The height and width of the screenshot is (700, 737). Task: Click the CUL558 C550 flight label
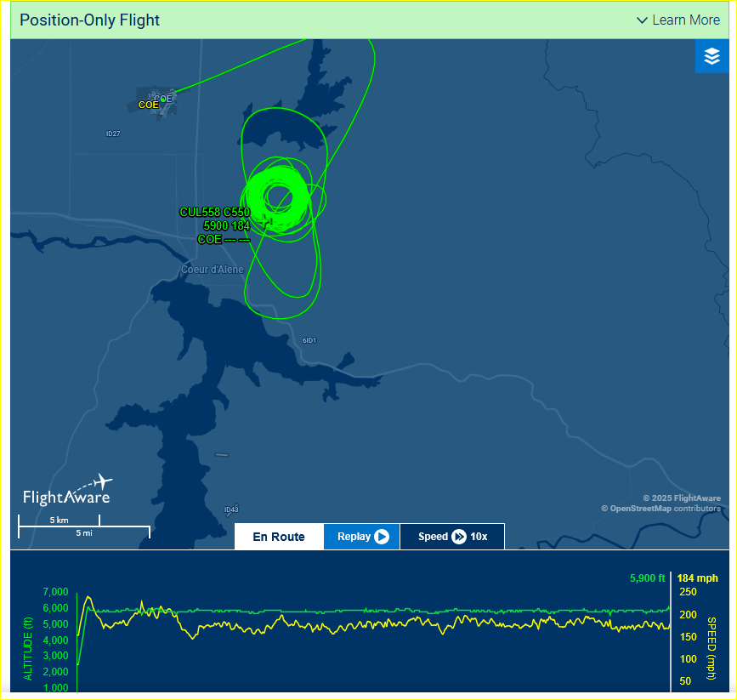(215, 212)
